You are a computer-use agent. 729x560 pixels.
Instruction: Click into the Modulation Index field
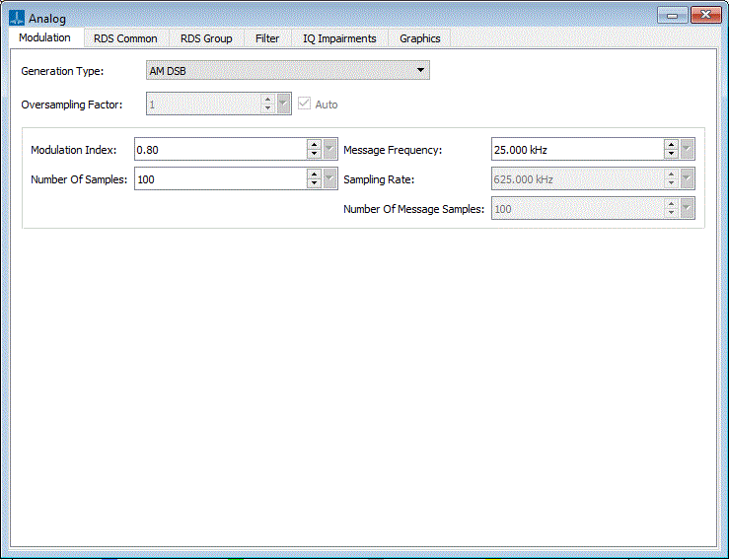coord(219,150)
